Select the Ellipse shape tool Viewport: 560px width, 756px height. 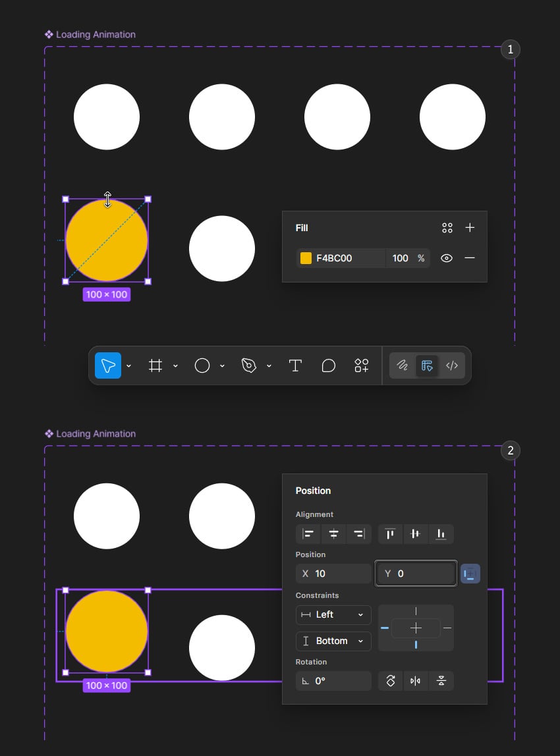[x=202, y=365]
